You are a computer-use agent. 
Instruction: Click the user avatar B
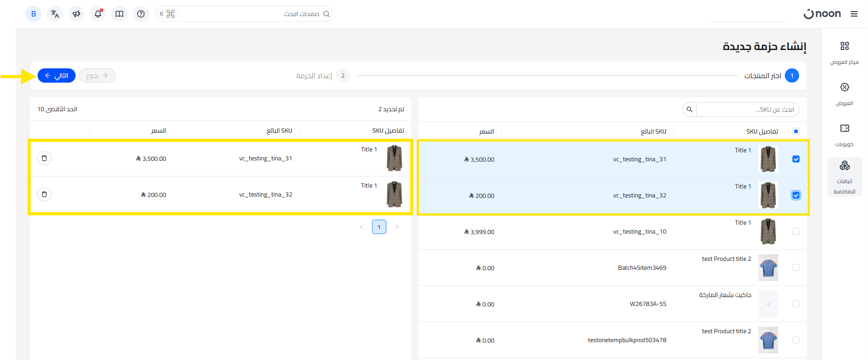click(x=34, y=14)
